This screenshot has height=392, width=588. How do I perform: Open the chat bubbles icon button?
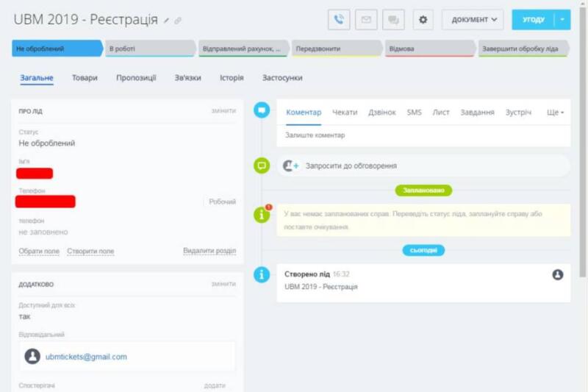tap(393, 20)
